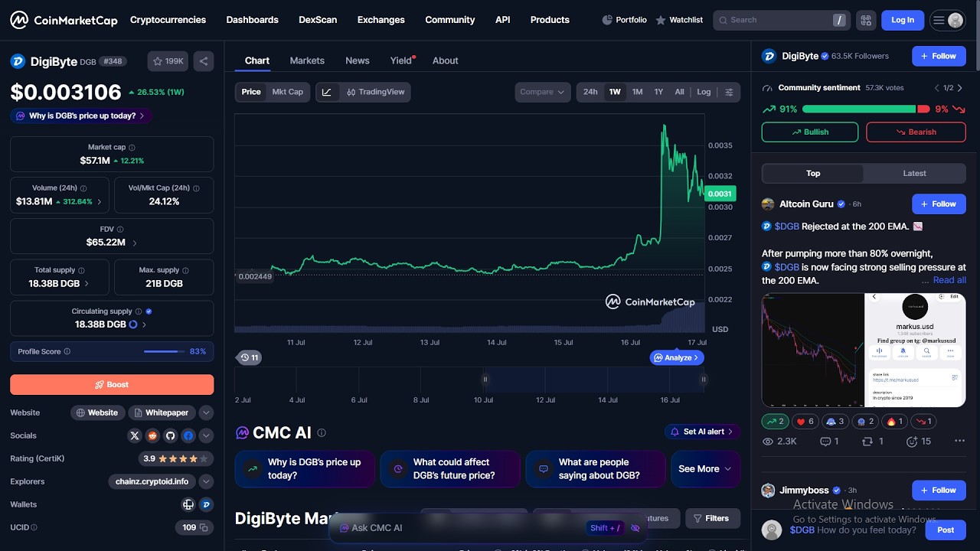Expand Circulating supply details arrow
980x551 pixels.
[x=144, y=324]
